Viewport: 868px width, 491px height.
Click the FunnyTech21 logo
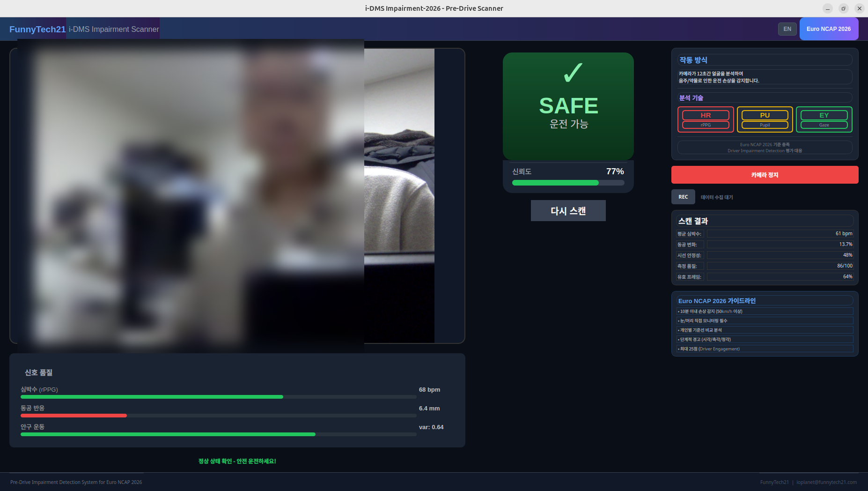37,29
